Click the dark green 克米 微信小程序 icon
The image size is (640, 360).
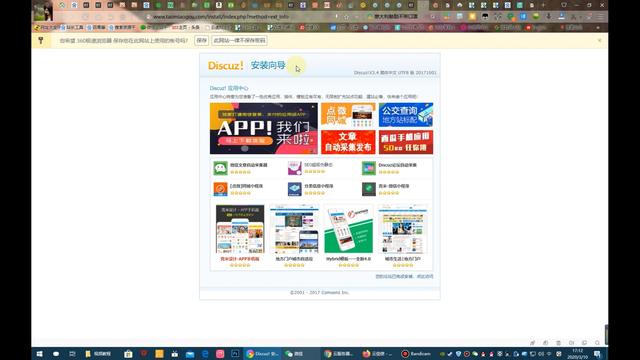tap(369, 189)
